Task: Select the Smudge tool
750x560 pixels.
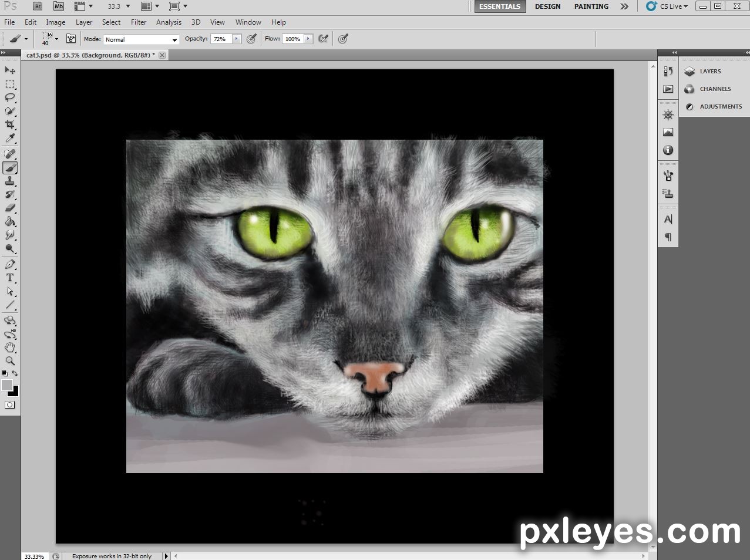Action: click(x=10, y=235)
